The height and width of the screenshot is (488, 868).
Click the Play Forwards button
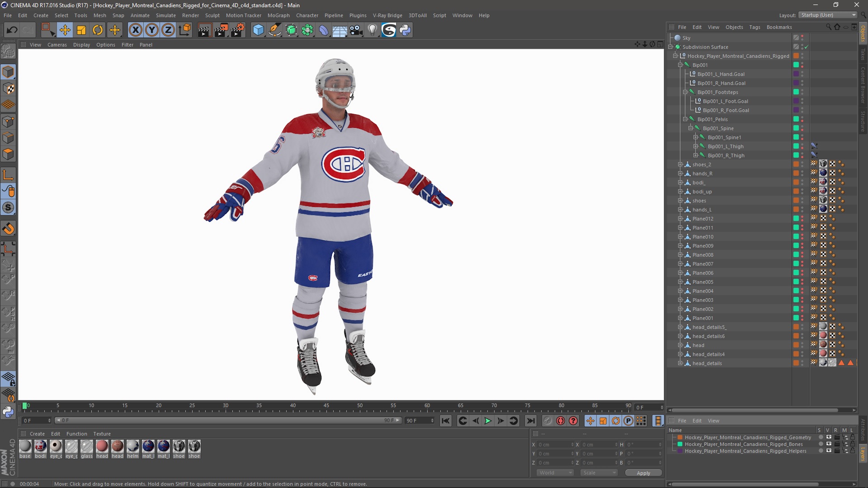tap(488, 421)
